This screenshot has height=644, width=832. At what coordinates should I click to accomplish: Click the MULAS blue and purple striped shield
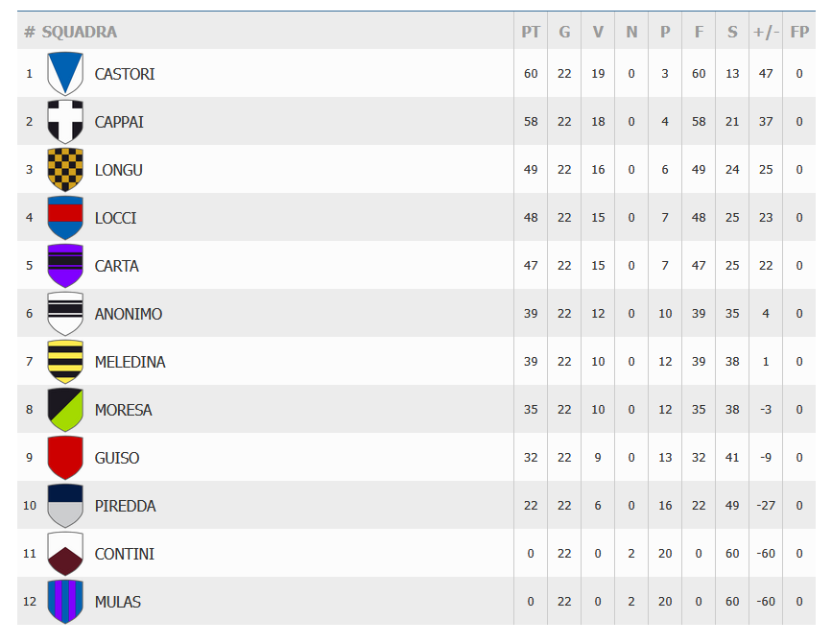pyautogui.click(x=65, y=602)
